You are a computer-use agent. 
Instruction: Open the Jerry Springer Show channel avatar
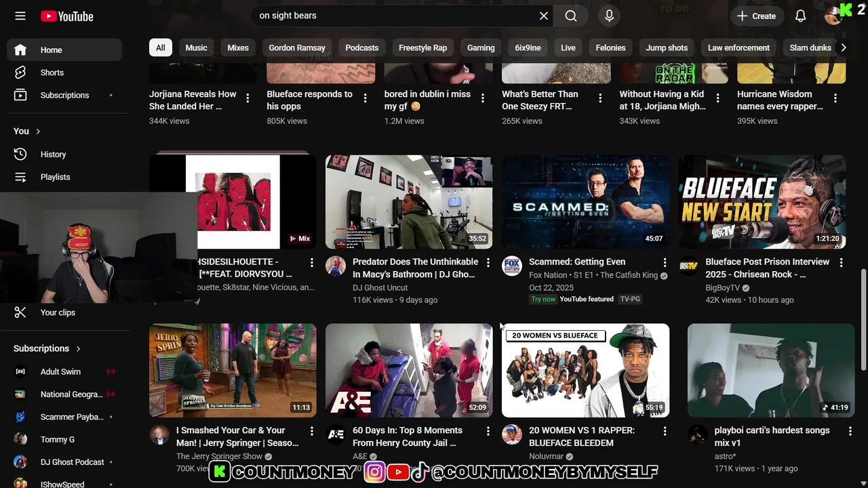[159, 434]
